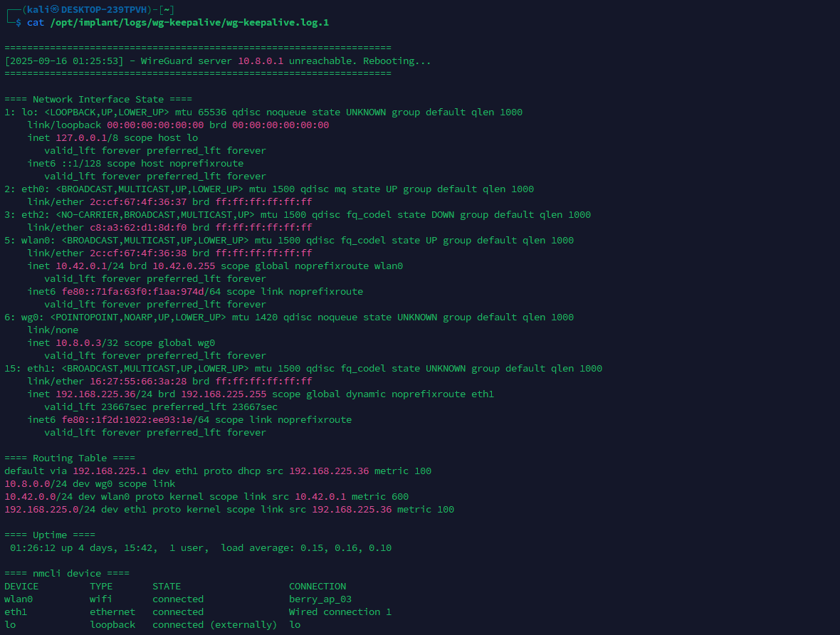This screenshot has height=635, width=840.
Task: Click the wg-keepalive.log.1 file path
Action: (x=189, y=23)
